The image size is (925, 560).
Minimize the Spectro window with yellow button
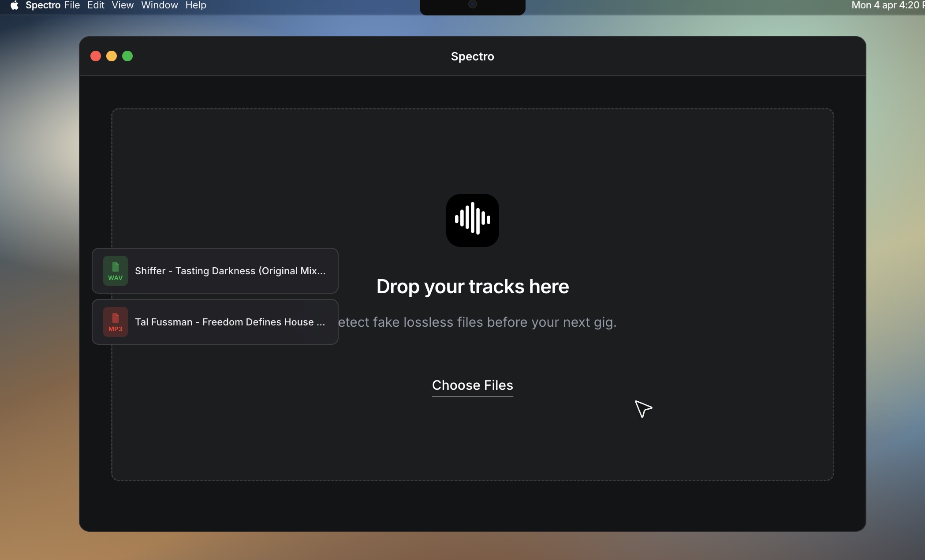click(x=112, y=56)
